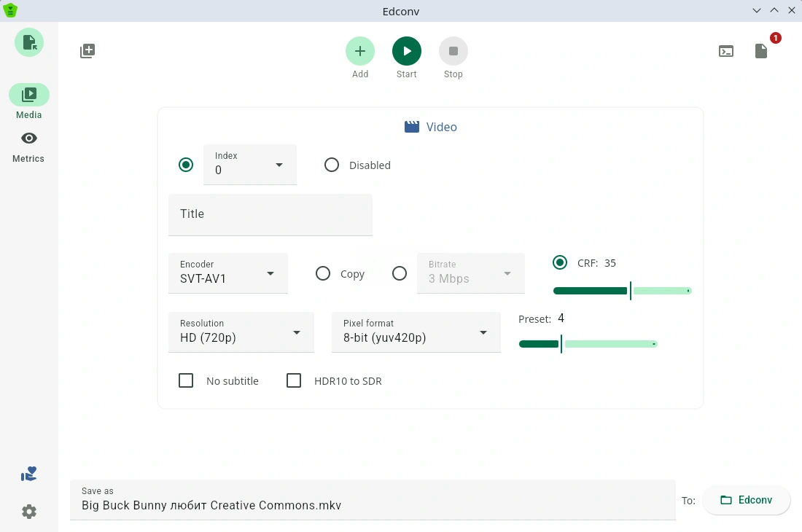Click the Add plus icon

point(360,51)
